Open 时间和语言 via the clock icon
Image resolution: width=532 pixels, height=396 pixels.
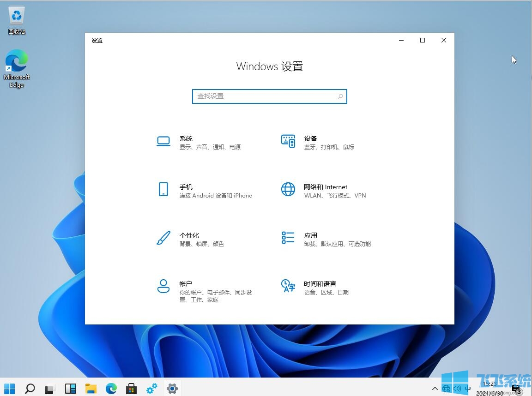tap(288, 286)
